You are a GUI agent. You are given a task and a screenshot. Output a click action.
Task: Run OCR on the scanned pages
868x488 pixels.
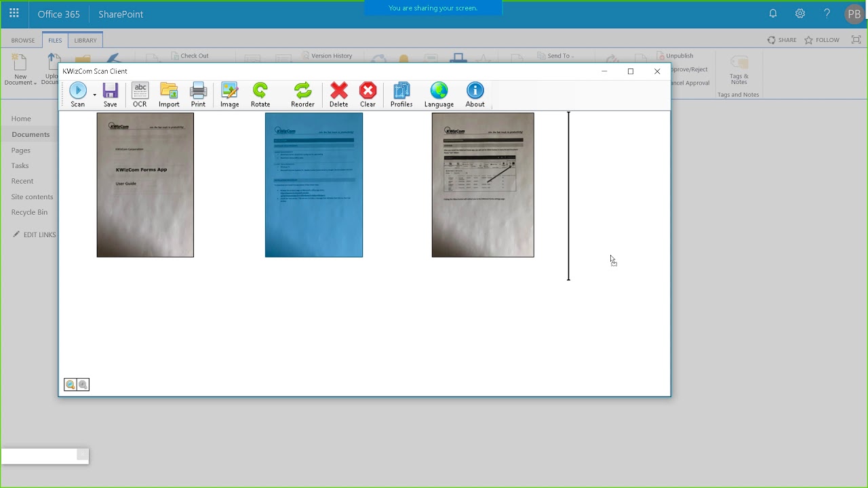[x=140, y=95]
